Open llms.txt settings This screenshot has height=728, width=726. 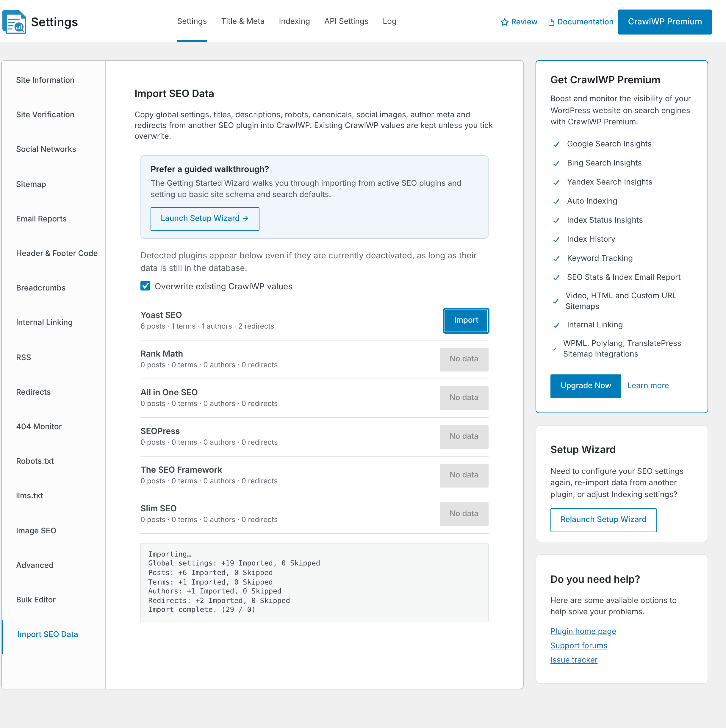coord(29,496)
